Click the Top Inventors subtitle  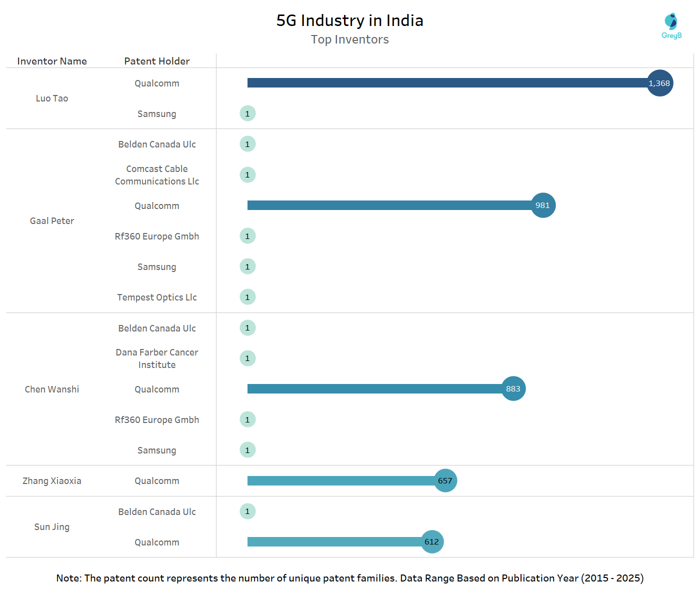pyautogui.click(x=349, y=39)
